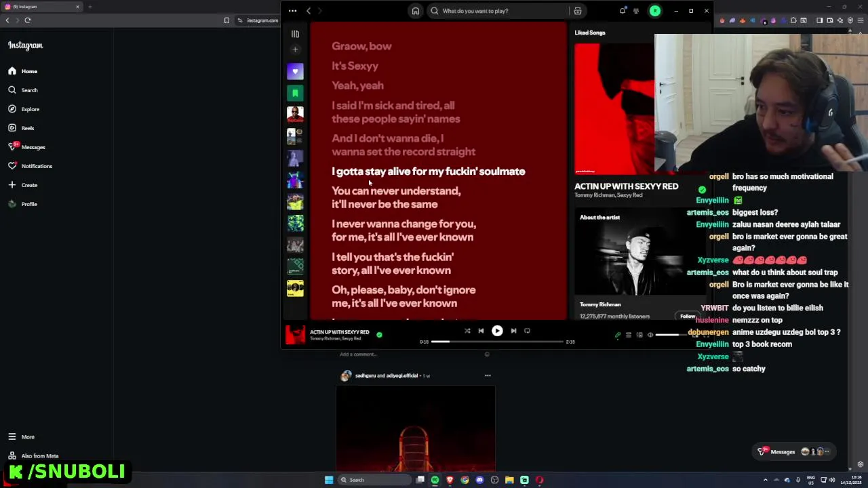Screen dimensions: 868x488
Task: Toggle shuffle in Spotify player
Action: pyautogui.click(x=467, y=331)
